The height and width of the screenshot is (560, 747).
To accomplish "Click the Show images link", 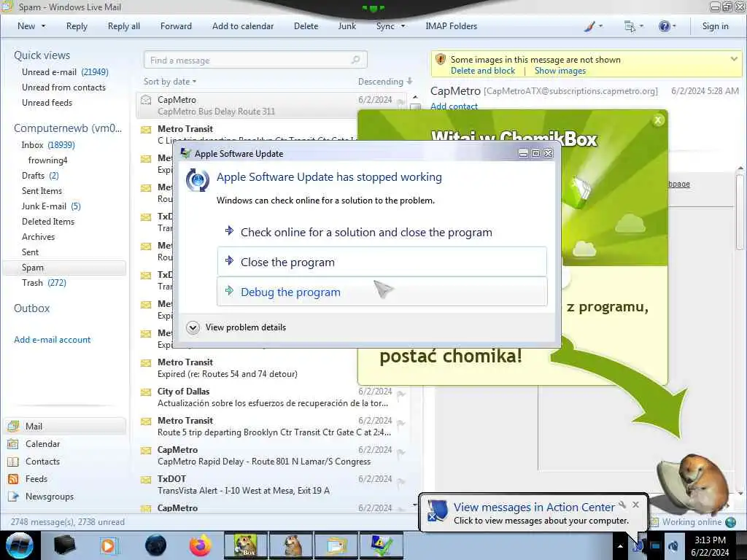I will [x=560, y=71].
